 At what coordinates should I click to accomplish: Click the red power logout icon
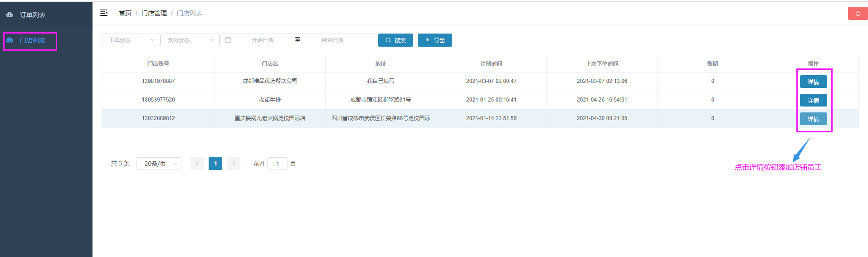(x=858, y=14)
